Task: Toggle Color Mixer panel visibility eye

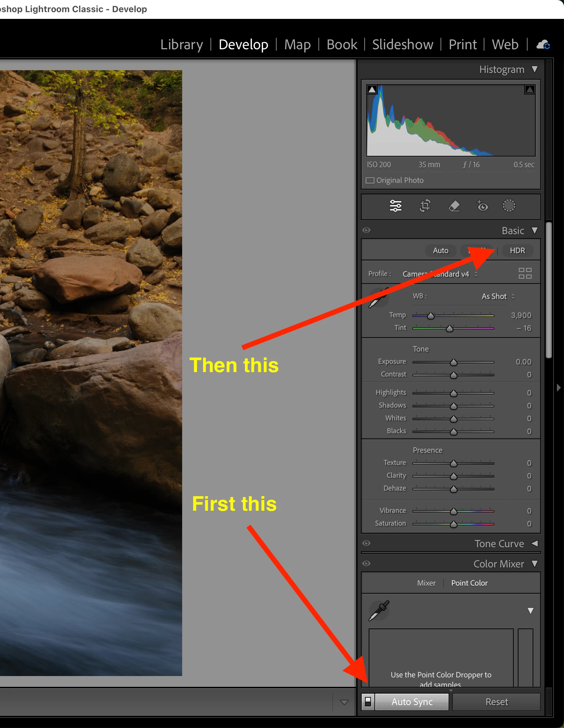Action: pos(366,563)
